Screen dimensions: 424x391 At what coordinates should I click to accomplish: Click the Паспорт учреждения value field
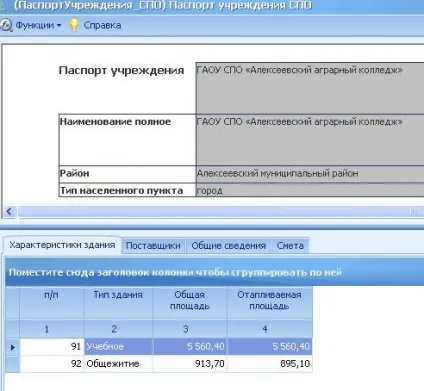310,88
